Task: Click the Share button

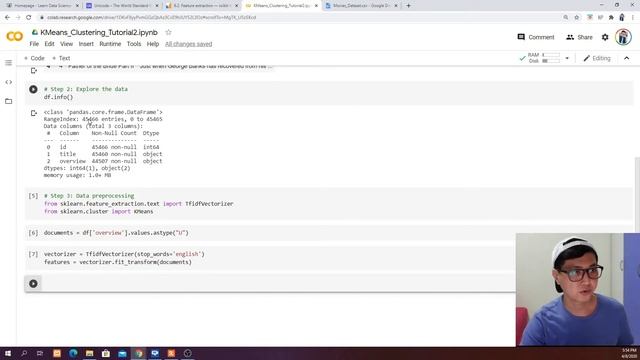Action: pos(579,37)
